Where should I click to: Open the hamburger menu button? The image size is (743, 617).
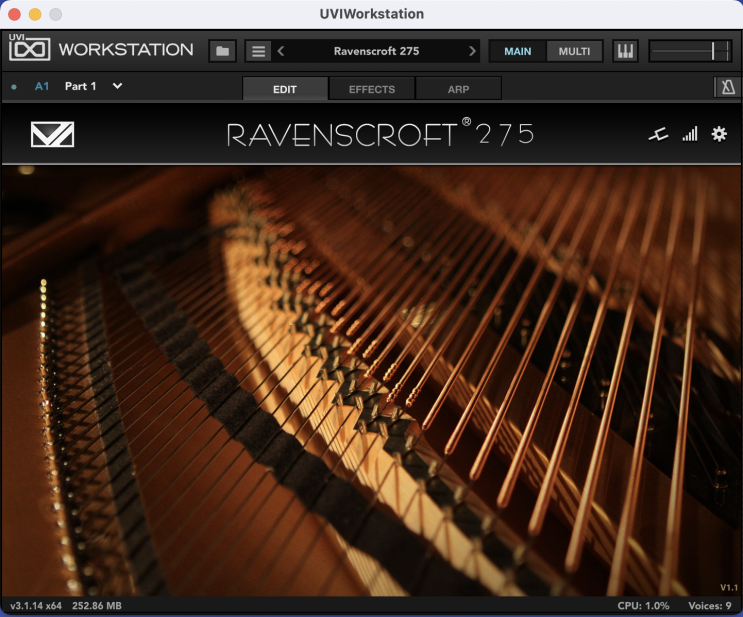[258, 51]
